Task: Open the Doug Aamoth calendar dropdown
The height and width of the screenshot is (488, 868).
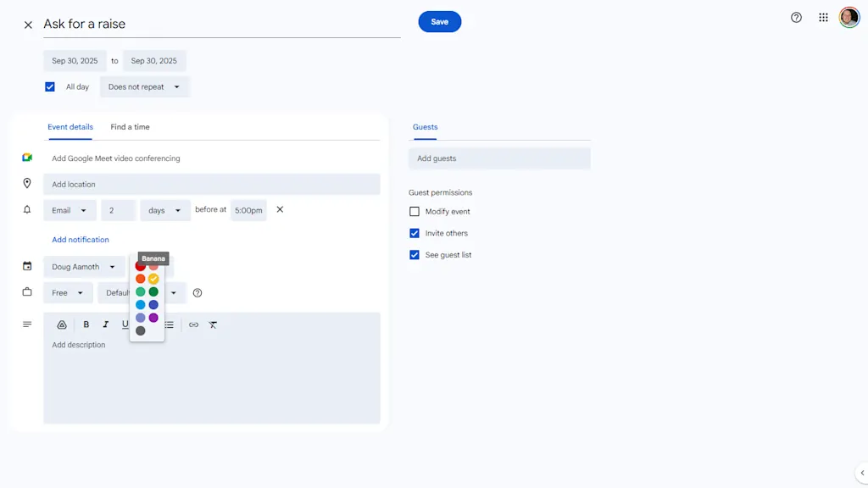Action: tap(84, 267)
